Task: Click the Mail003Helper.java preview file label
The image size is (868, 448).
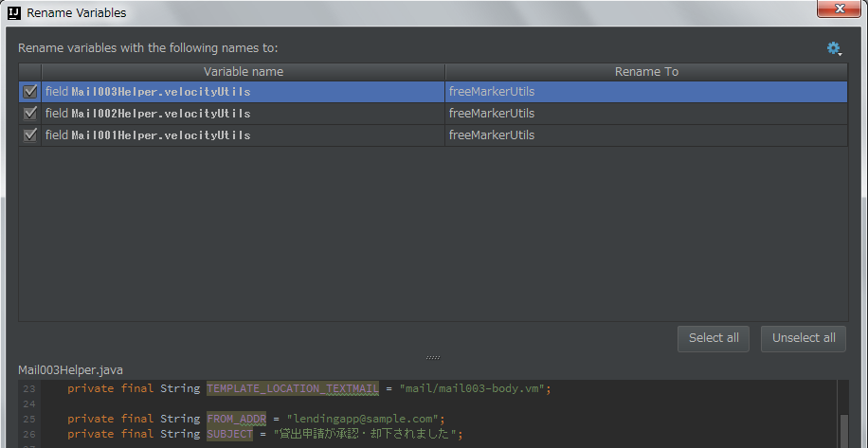Action: pos(70,370)
